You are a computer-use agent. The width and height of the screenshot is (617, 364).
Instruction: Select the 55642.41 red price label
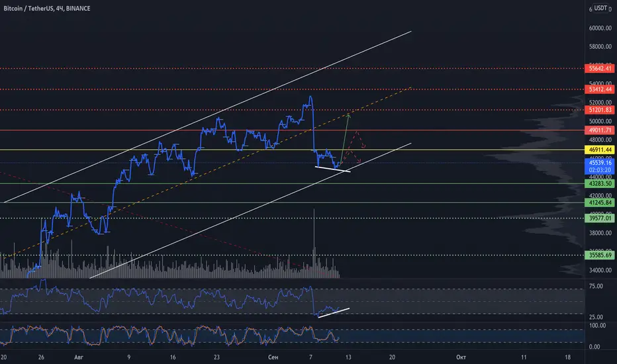600,68
